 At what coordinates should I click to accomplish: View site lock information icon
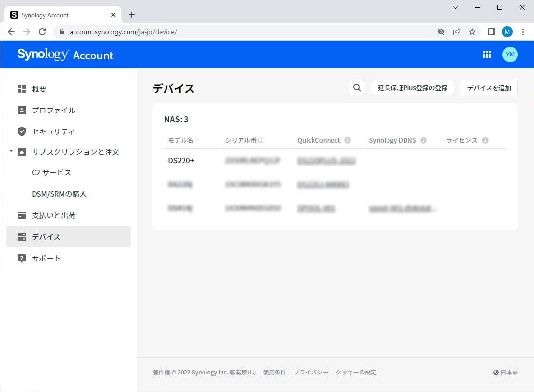[x=62, y=32]
